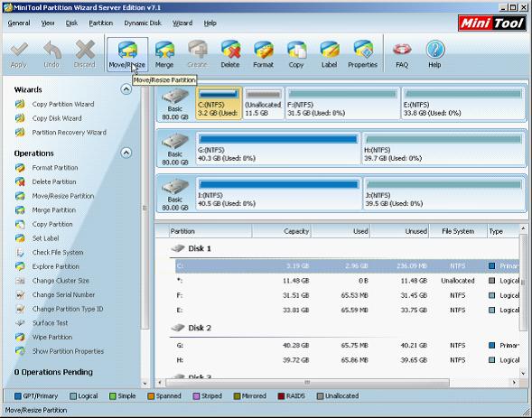Open the View menu
Viewport: 532px width, 418px height.
pyautogui.click(x=48, y=23)
